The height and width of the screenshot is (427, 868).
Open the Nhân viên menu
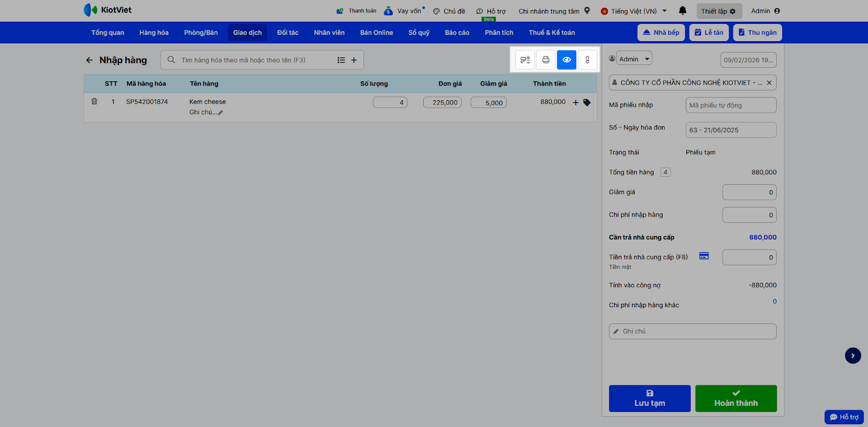coord(329,33)
